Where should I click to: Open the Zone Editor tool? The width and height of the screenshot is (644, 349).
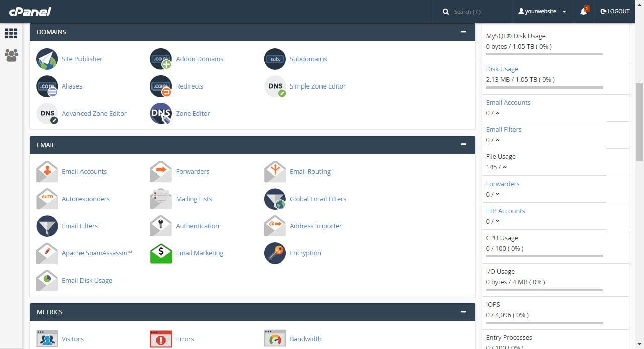point(160,113)
